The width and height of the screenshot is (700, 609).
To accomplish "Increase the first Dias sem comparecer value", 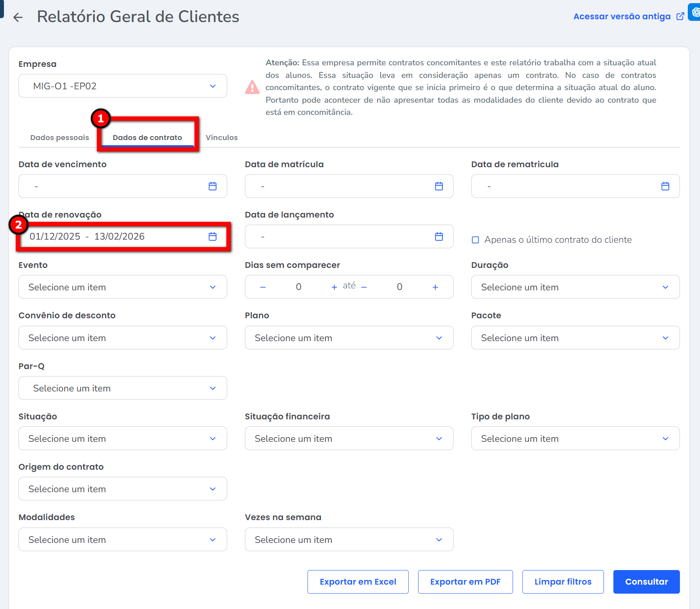I will (x=334, y=287).
